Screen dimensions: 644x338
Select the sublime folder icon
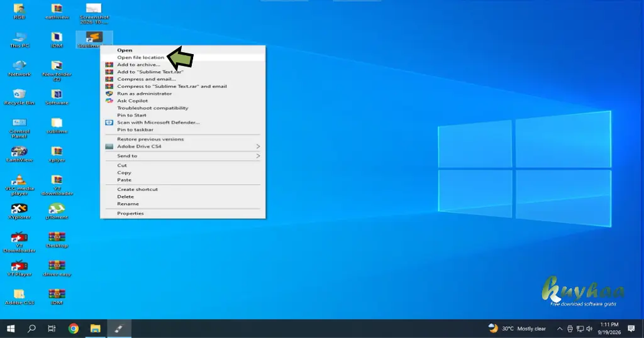(57, 126)
